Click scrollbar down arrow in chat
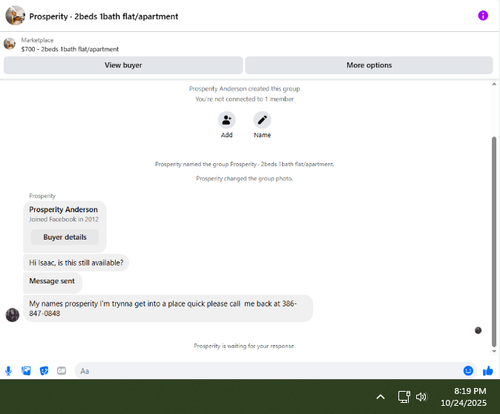 pos(494,351)
